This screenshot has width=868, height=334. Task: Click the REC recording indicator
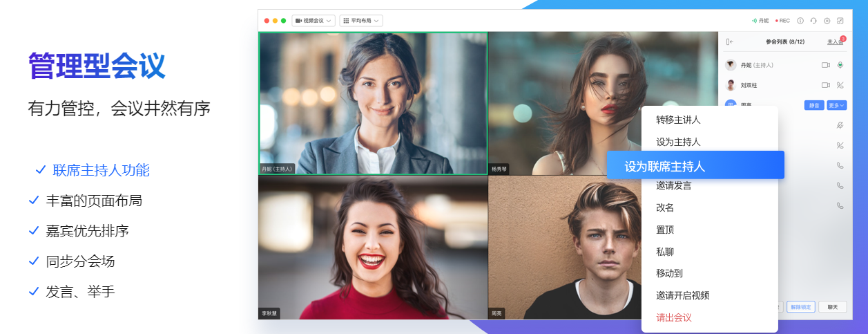point(782,21)
